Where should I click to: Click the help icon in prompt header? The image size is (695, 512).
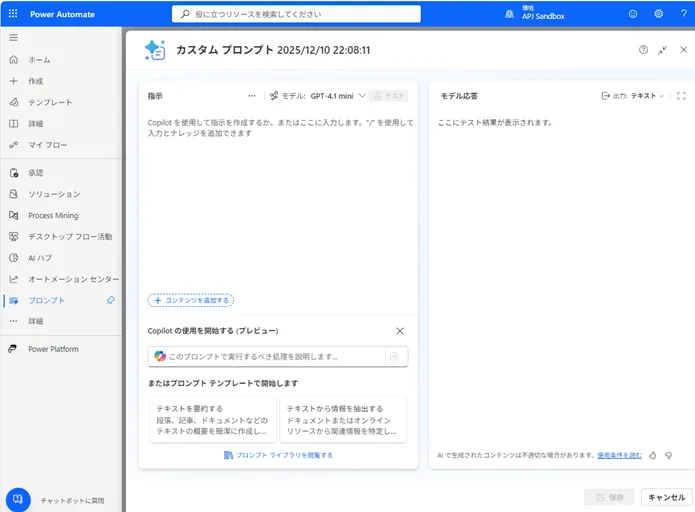pyautogui.click(x=643, y=49)
